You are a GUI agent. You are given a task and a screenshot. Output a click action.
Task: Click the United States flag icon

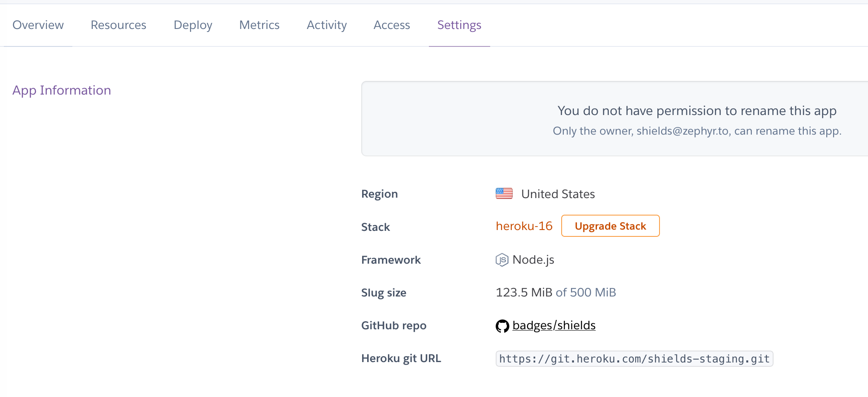[504, 194]
